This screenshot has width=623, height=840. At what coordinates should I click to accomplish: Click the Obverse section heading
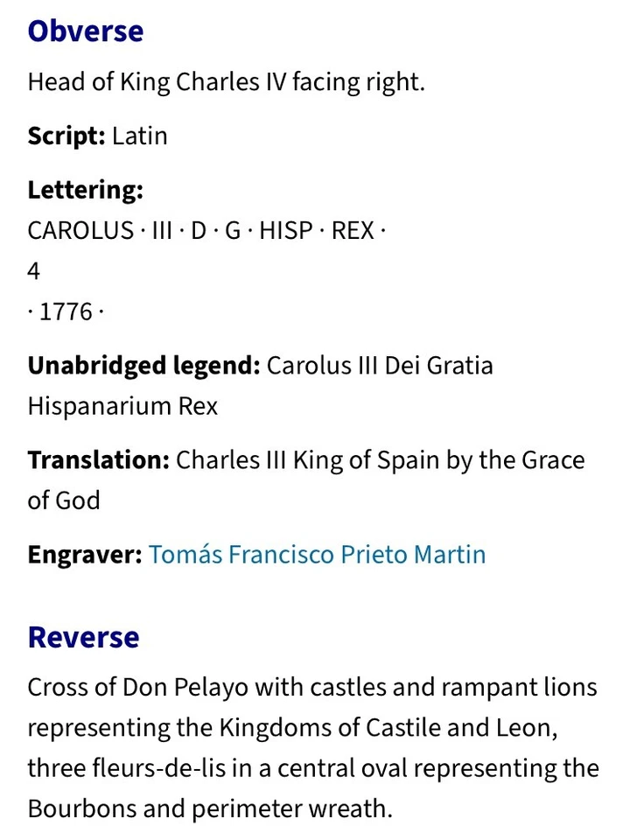click(86, 31)
